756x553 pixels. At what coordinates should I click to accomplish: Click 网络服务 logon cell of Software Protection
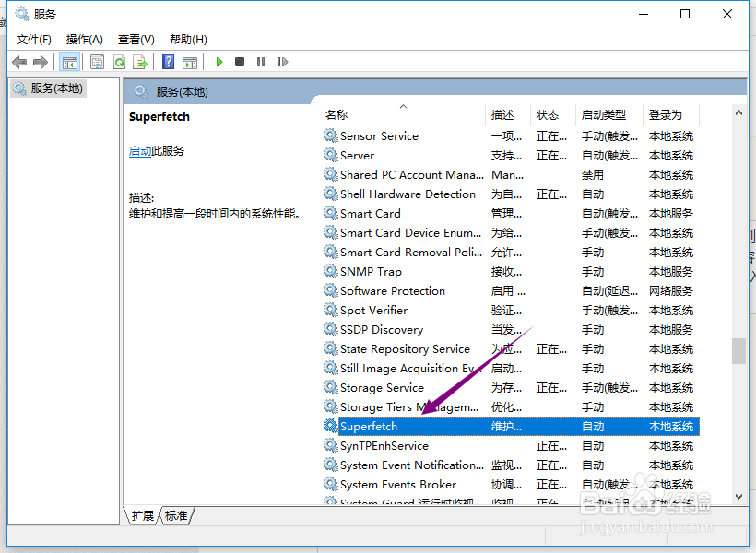tap(670, 290)
